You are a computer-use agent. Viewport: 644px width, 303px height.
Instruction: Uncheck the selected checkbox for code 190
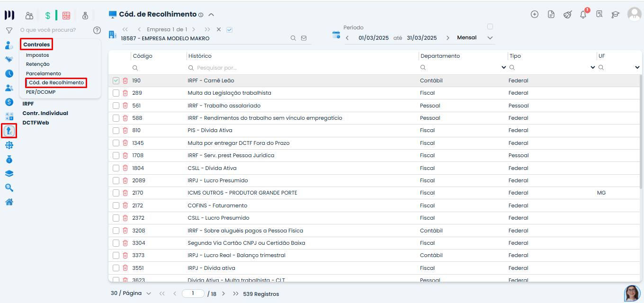click(x=116, y=80)
